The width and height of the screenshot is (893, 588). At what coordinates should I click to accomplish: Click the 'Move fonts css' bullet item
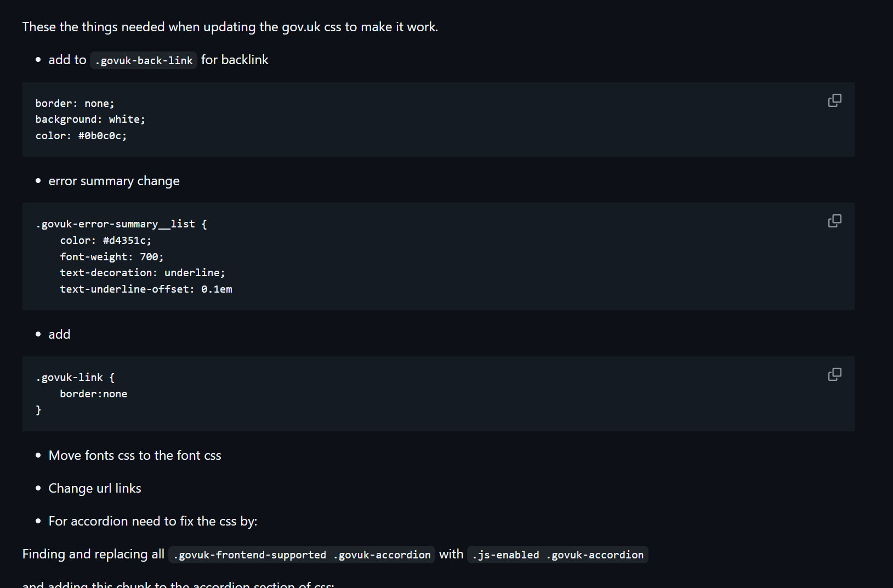pos(134,455)
